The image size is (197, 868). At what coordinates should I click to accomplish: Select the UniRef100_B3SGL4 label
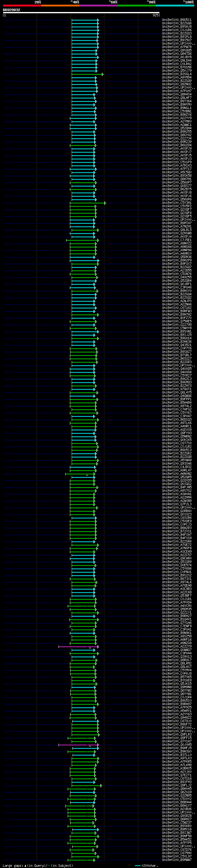click(177, 74)
